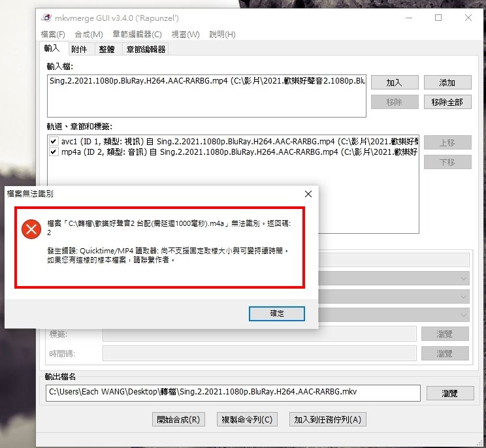Screen dimensions: 486x448
Task: Dismiss the error dialog with its X button
Action: (x=308, y=194)
